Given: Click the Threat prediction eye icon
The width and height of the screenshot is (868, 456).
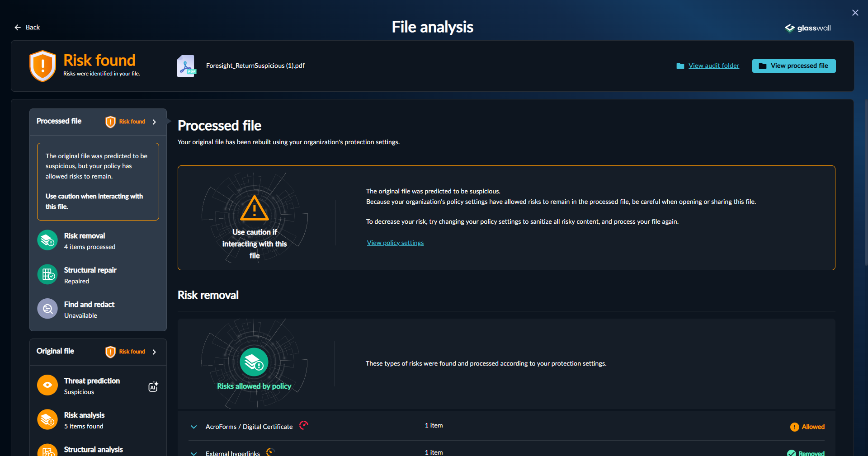Looking at the screenshot, I should [47, 385].
